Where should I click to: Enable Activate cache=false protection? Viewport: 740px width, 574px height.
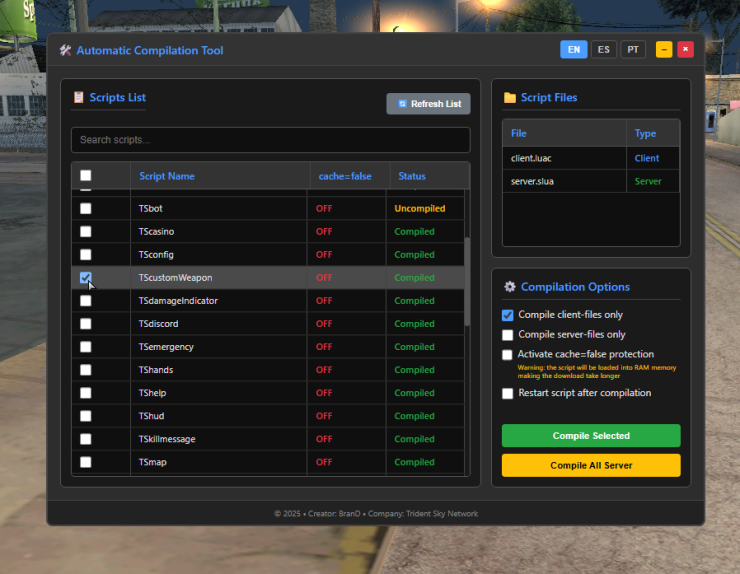coord(508,355)
